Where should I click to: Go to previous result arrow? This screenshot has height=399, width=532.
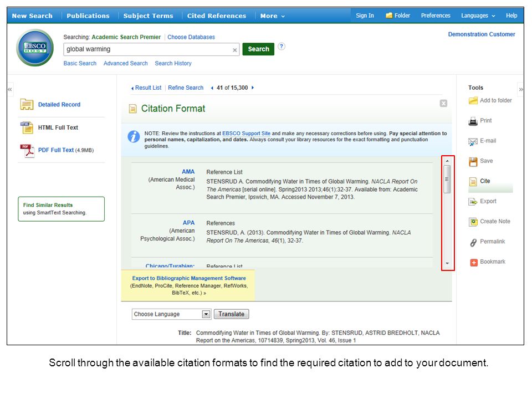tap(212, 88)
